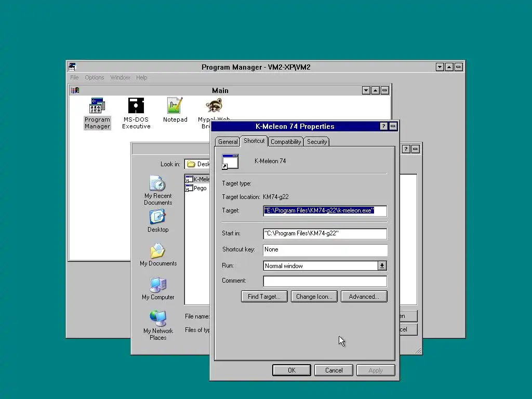Click Main group window control icon
Image resolution: width=532 pixels, height=399 pixels.
tap(75, 90)
